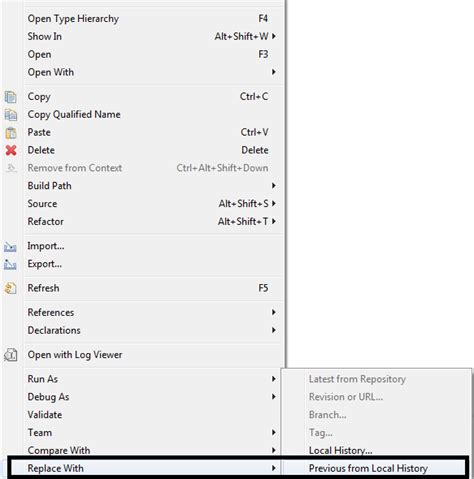Viewport: 474px width, 479px height.
Task: Click the Paste clipboard icon
Action: (x=11, y=133)
